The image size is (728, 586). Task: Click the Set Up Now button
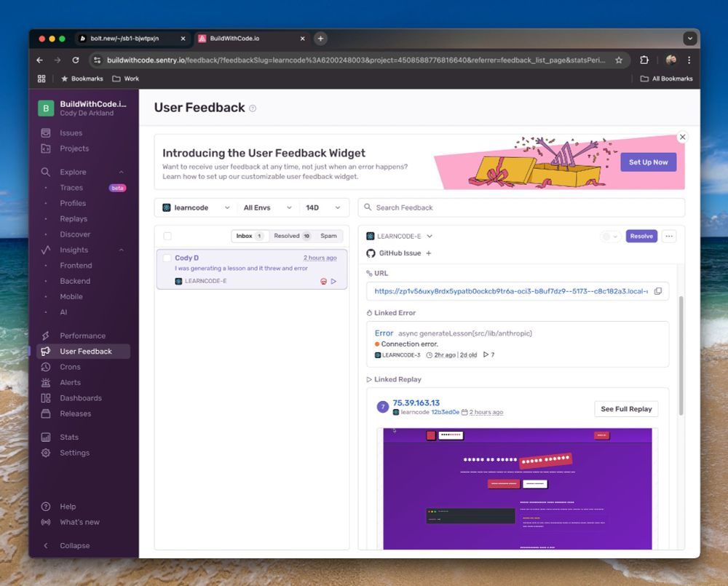(648, 162)
